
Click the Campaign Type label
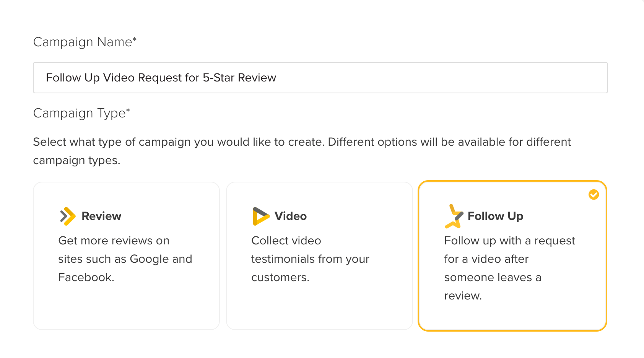coord(82,113)
